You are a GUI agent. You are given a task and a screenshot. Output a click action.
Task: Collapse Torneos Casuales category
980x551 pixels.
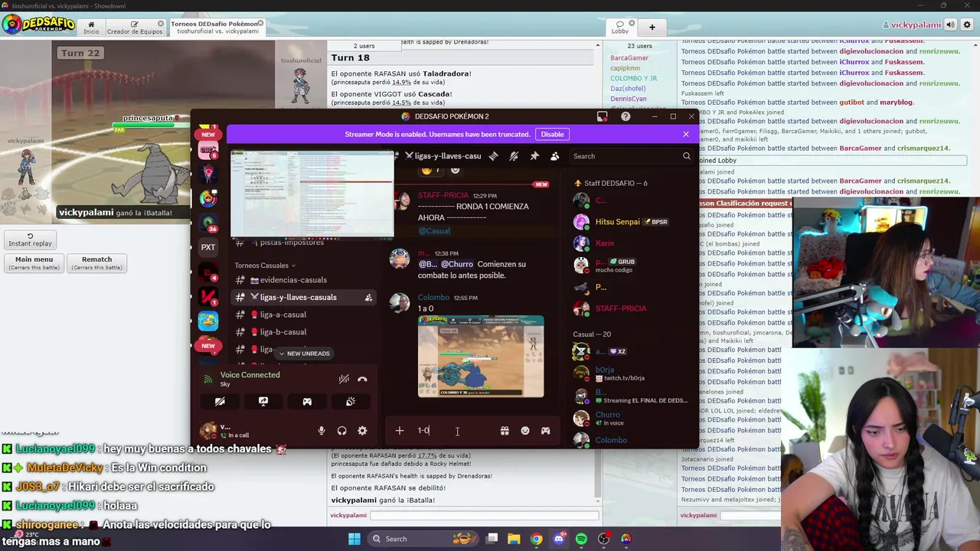[x=265, y=266]
